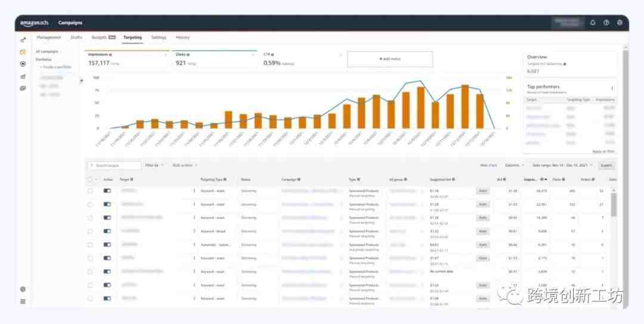Click the Add metric button
644x324 pixels.
tap(390, 59)
